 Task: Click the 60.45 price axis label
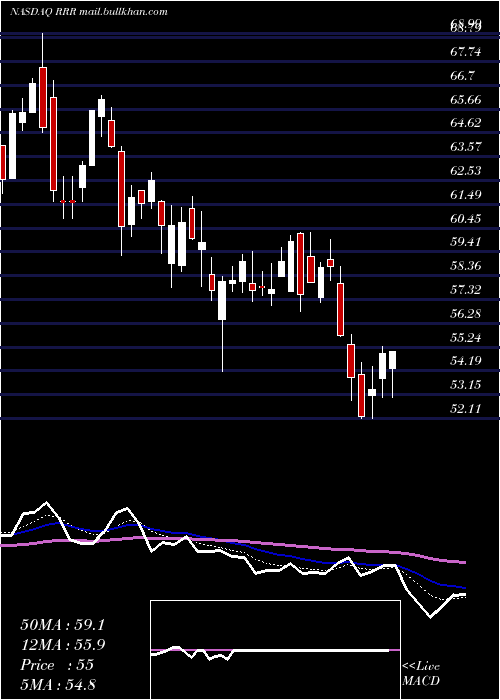[x=466, y=218]
